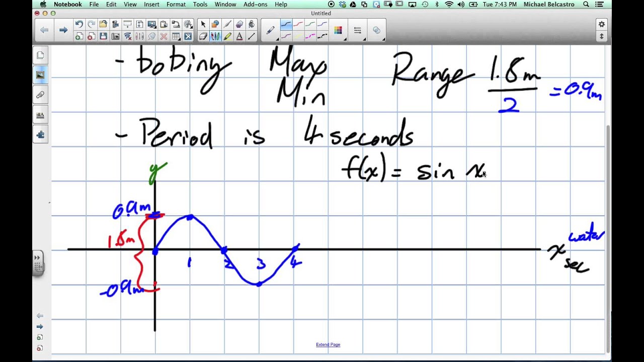
Task: Select the green pen line style
Action: coord(310,24)
